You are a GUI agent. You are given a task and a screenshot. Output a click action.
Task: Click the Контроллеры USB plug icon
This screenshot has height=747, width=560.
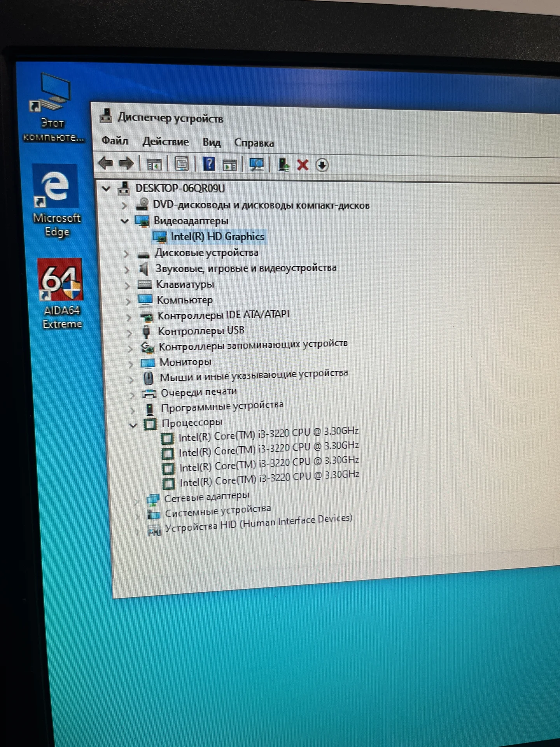click(x=146, y=331)
